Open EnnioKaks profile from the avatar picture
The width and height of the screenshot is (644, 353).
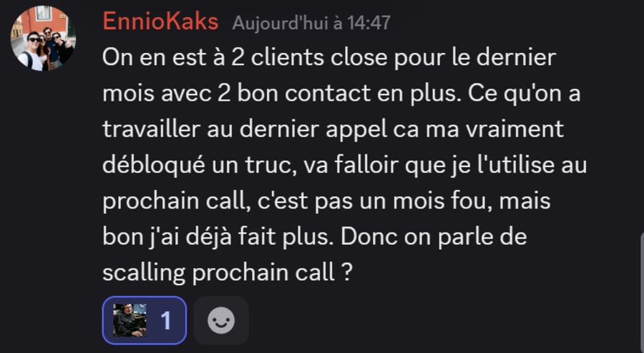coord(43,38)
